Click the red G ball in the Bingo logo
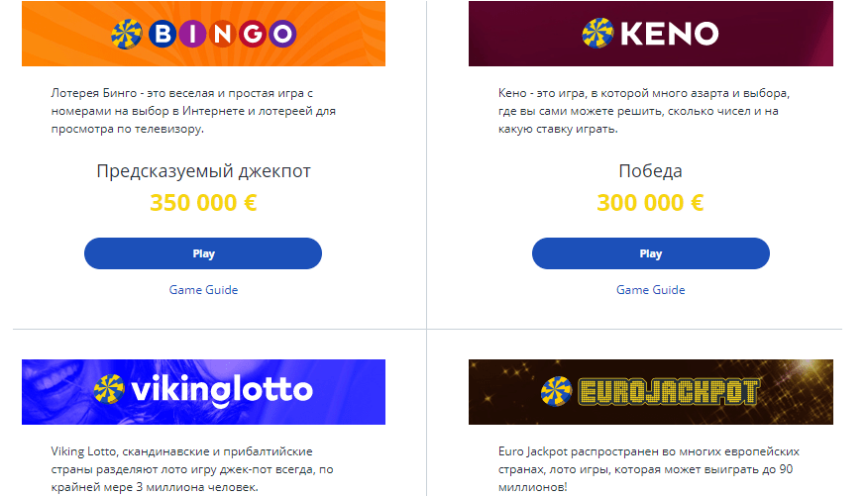Viewport: 868px width, 496px height. pos(252,34)
